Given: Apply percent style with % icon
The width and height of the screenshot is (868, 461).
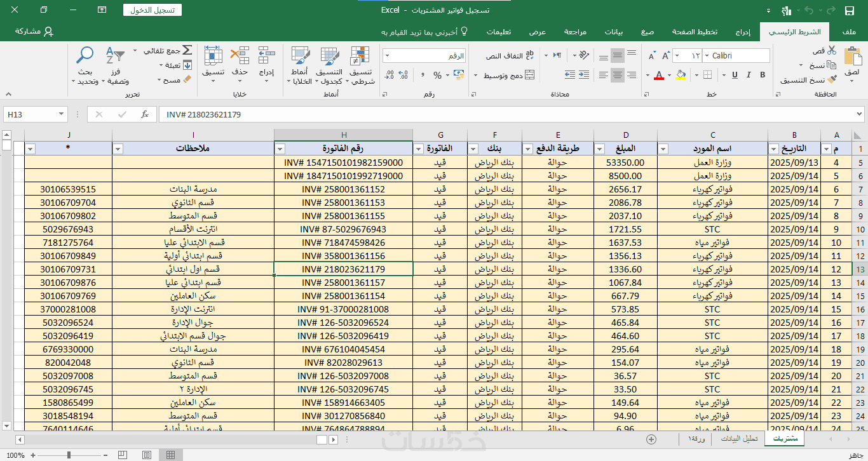Looking at the screenshot, I should tap(437, 75).
